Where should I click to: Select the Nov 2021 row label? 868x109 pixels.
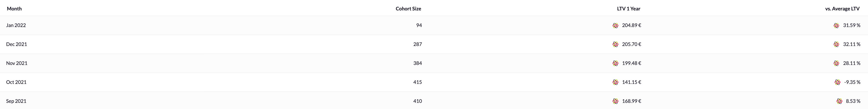(17, 63)
